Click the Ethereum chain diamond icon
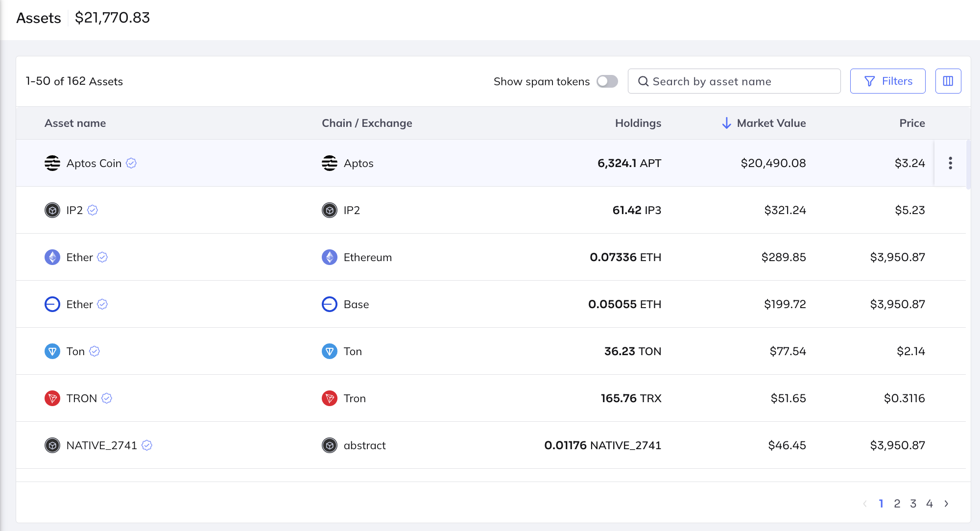 pyautogui.click(x=330, y=257)
